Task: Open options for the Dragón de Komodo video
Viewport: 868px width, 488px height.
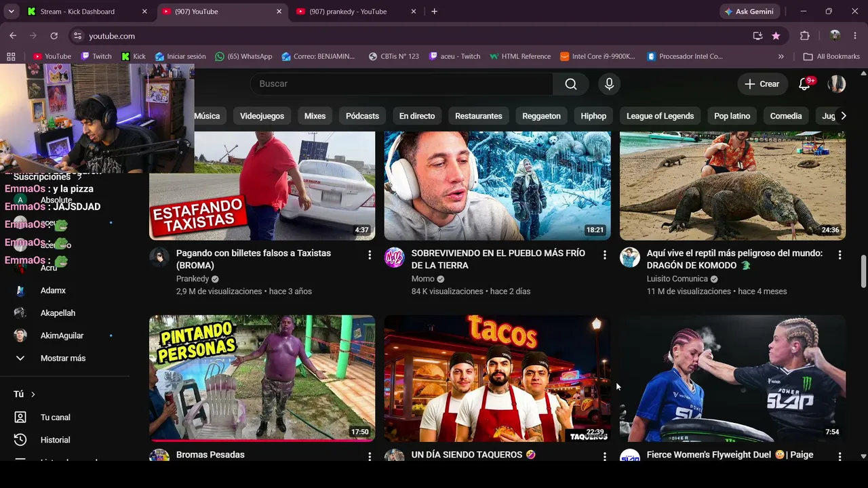Action: 840,255
